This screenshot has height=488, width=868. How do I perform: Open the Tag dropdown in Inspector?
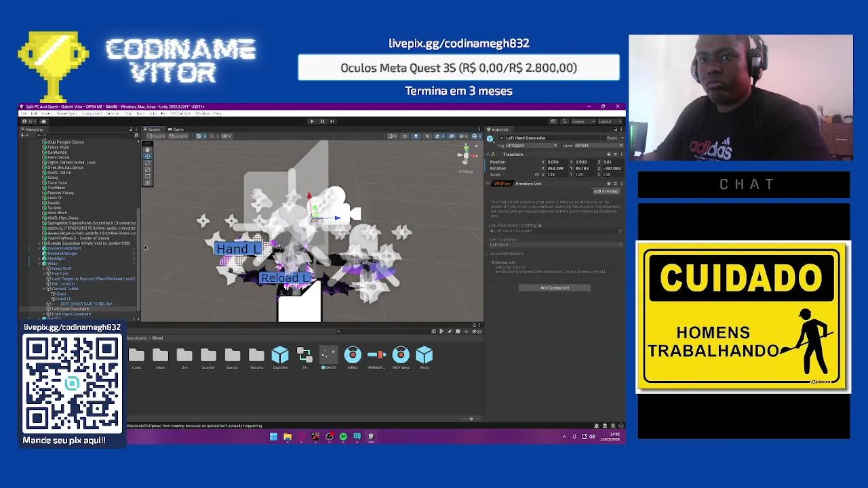(x=532, y=145)
